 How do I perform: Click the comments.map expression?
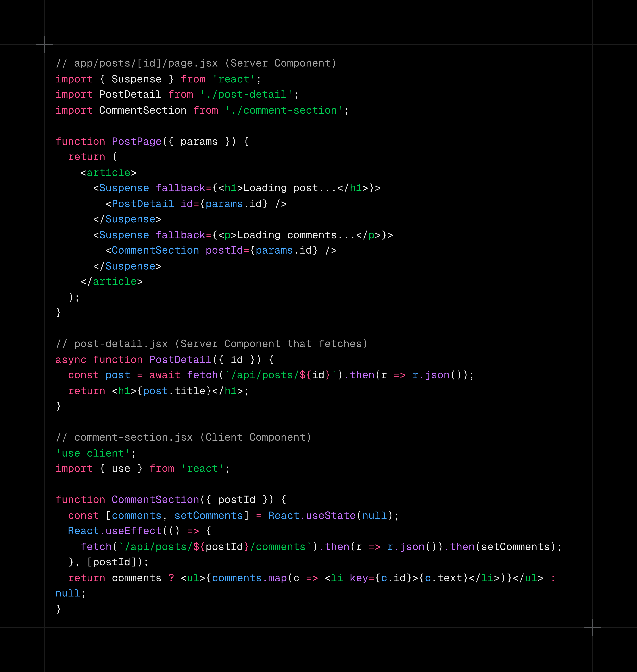click(x=249, y=578)
